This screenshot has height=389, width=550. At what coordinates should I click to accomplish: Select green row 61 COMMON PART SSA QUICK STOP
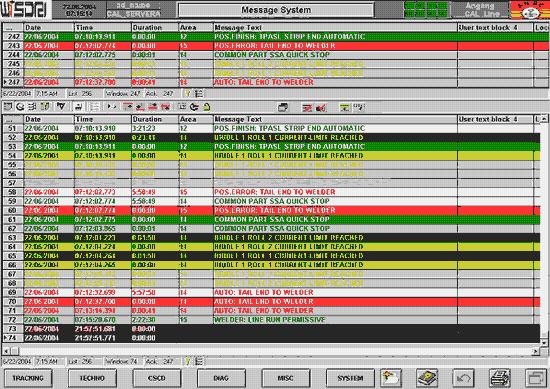[x=271, y=220]
